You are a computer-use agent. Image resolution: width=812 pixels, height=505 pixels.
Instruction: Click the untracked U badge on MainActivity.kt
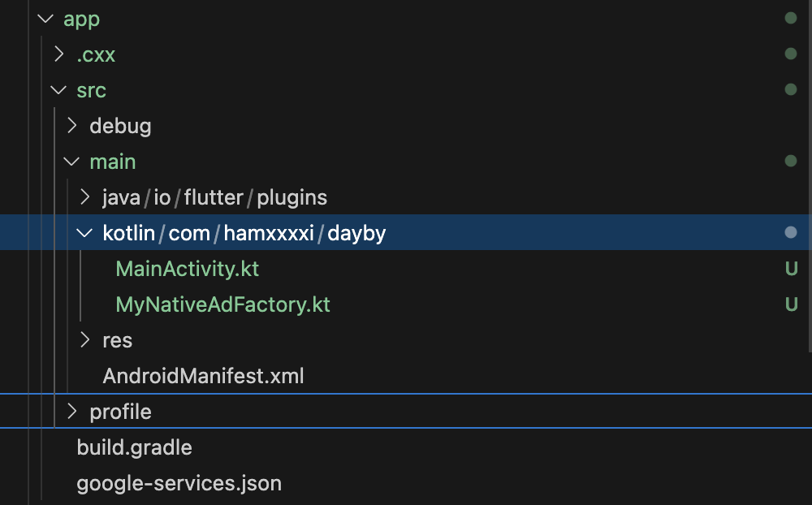click(791, 269)
